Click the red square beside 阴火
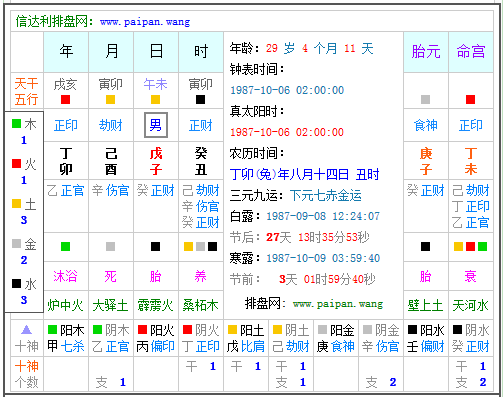This screenshot has width=503, height=397. pyautogui.click(x=187, y=330)
